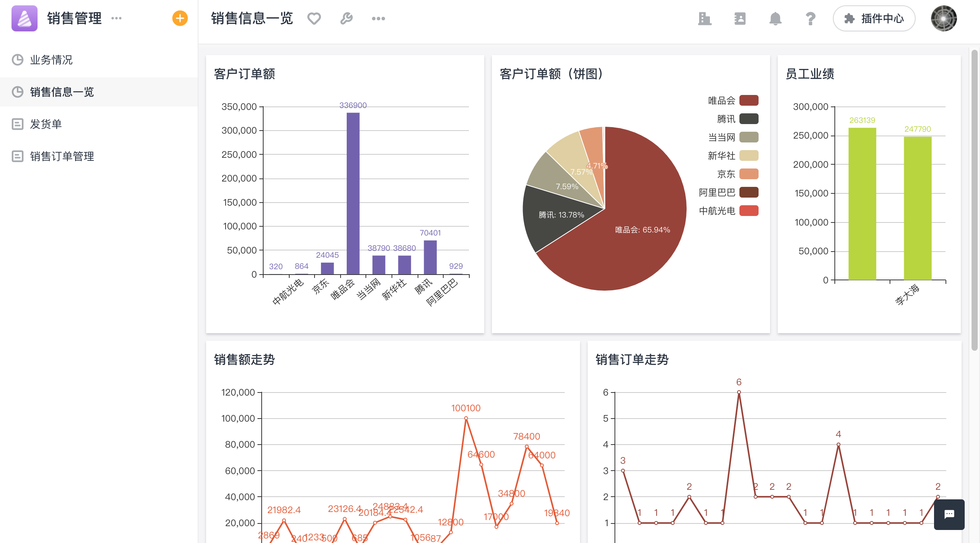Click the green bar labeled 247790

pos(918,208)
